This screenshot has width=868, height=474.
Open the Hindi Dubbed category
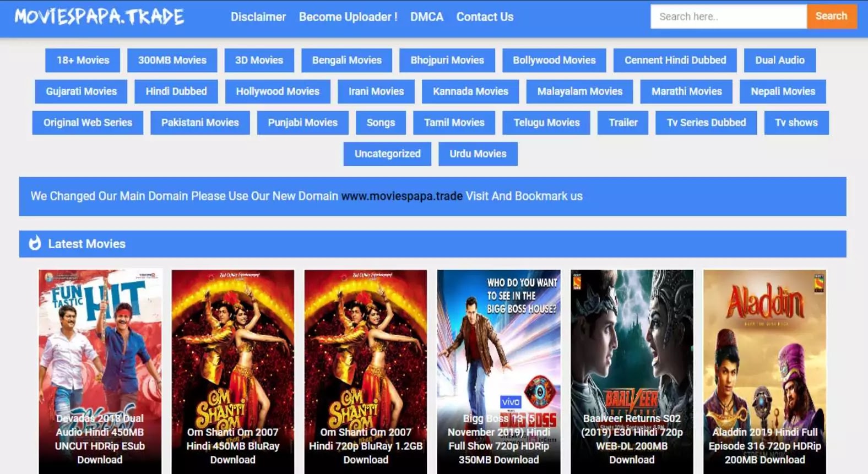pyautogui.click(x=176, y=91)
